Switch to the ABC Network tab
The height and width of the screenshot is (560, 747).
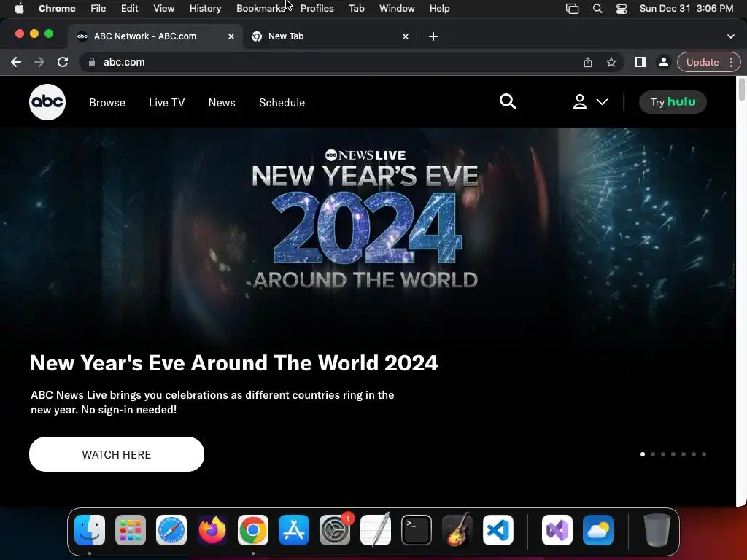(155, 36)
